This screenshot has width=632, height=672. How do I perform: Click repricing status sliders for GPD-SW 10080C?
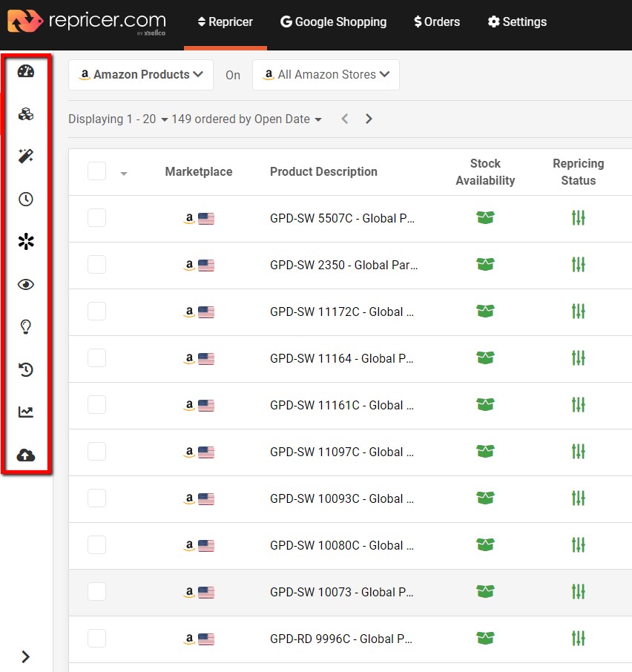[578, 544]
